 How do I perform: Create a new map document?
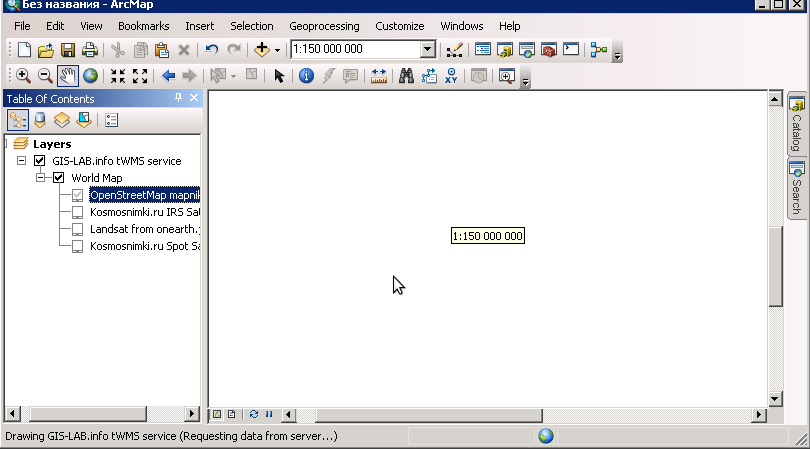click(x=24, y=50)
